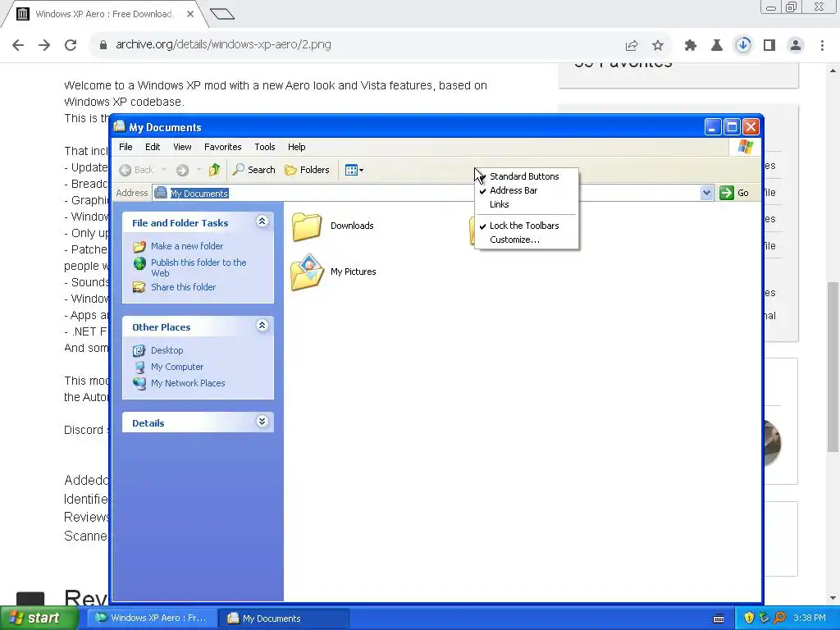Open the Help menu
The width and height of the screenshot is (840, 630).
click(296, 147)
